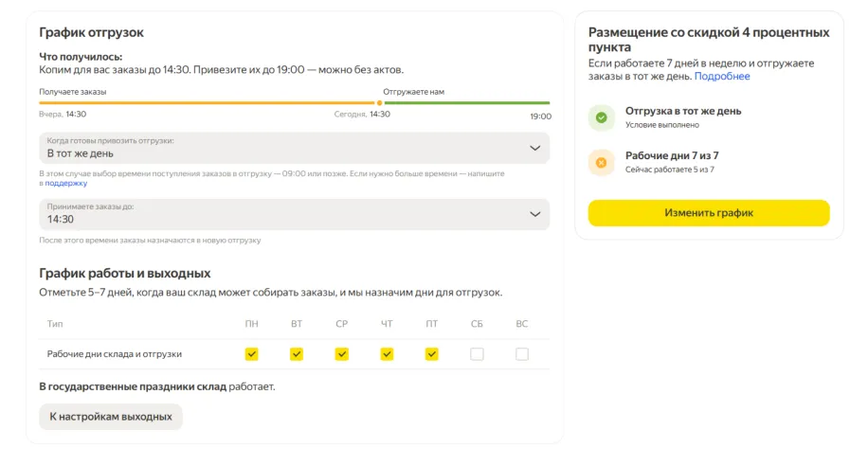868x466 pixels.
Task: Toggle the Wednesday (СР) checkbox
Action: pos(341,354)
